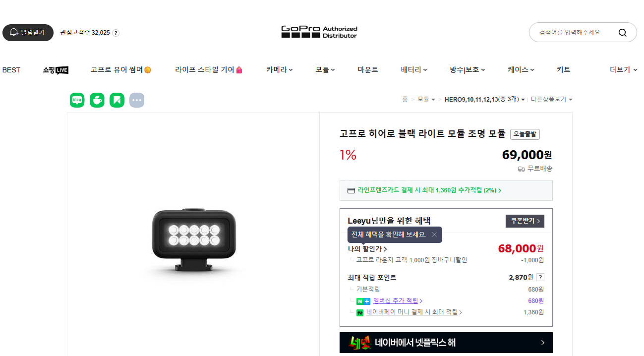Open the 다른상품보기 dropdown
Viewport: 644px width, 356px height.
551,100
